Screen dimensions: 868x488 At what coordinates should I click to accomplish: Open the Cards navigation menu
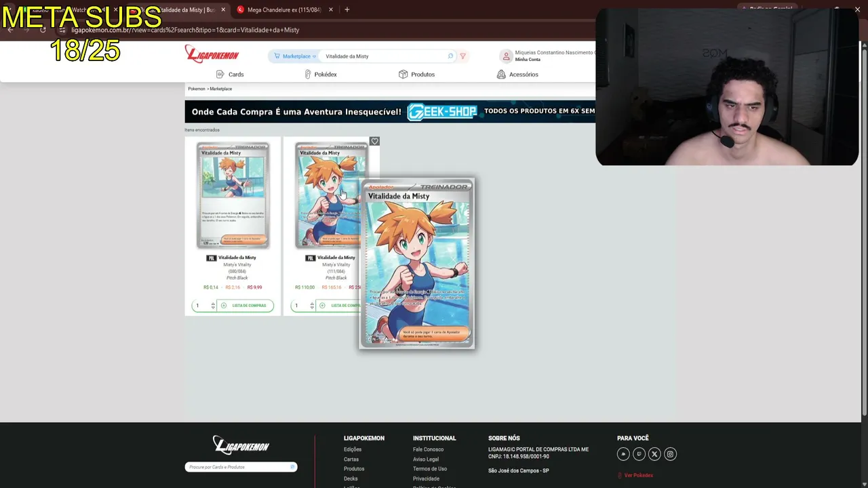coord(230,75)
